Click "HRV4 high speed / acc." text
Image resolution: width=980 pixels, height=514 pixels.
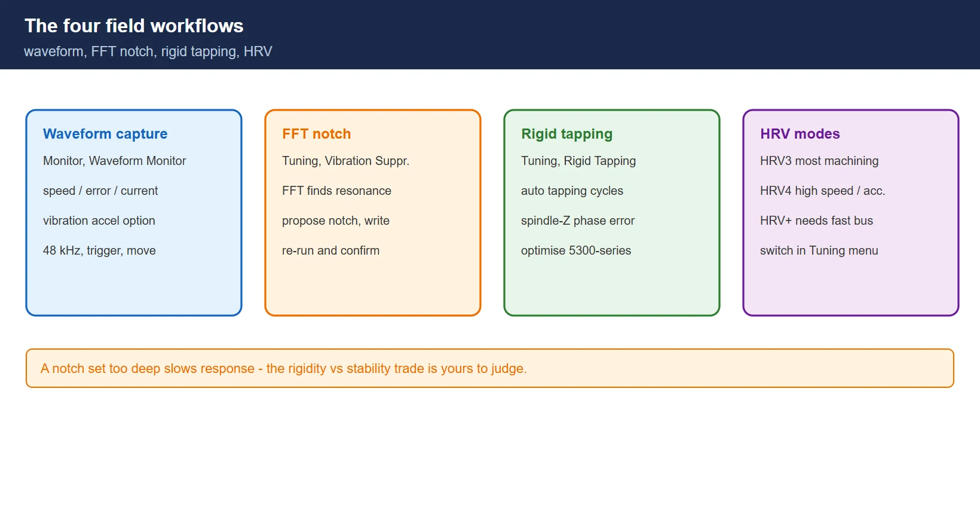(x=822, y=191)
